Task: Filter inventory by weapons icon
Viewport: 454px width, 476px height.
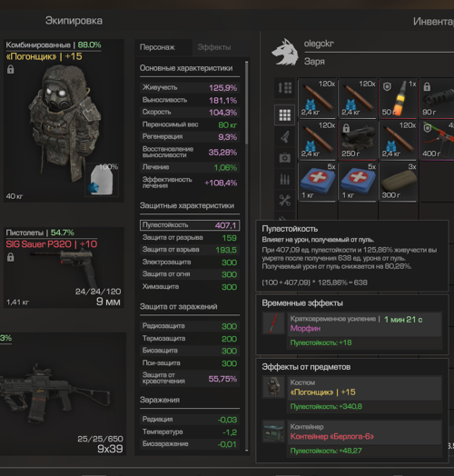Action: pyautogui.click(x=285, y=137)
